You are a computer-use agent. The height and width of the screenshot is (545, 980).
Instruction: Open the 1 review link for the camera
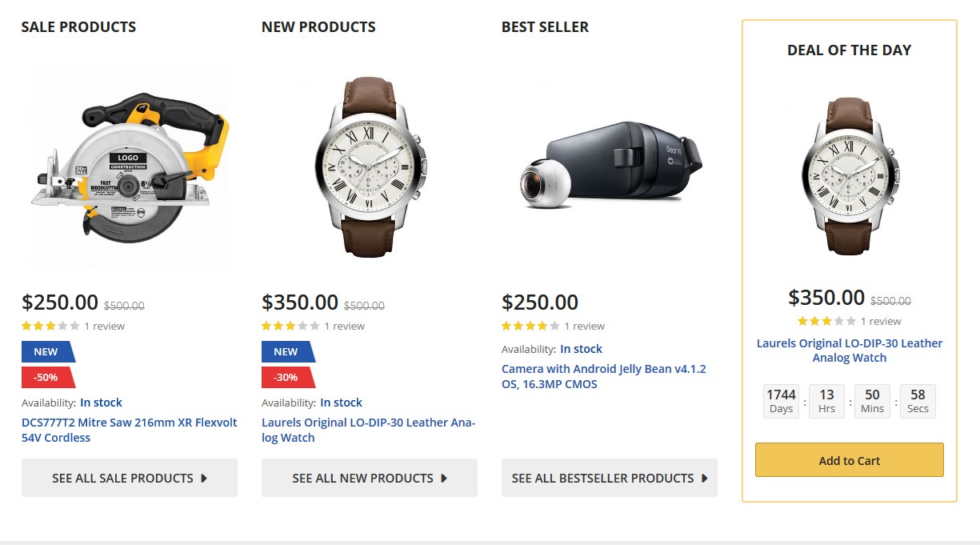tap(585, 327)
